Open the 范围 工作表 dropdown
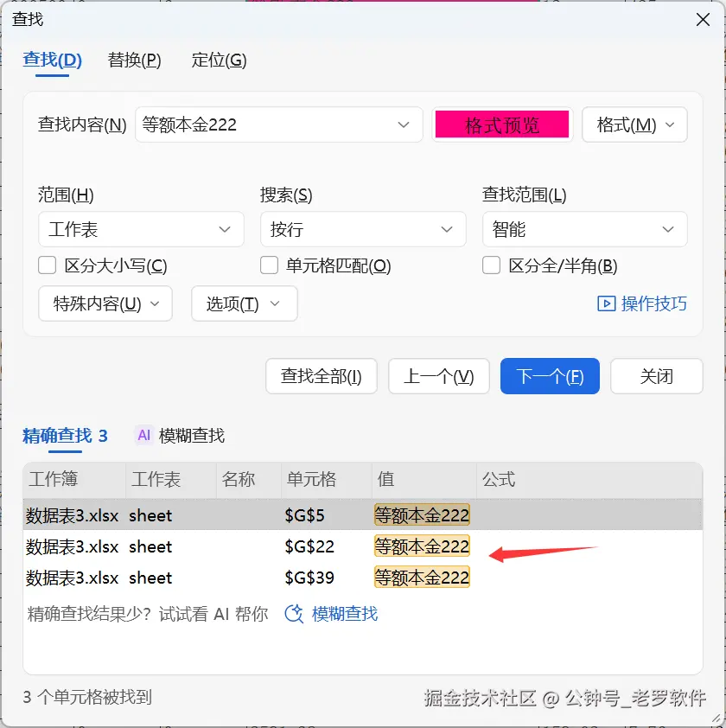 coord(141,229)
